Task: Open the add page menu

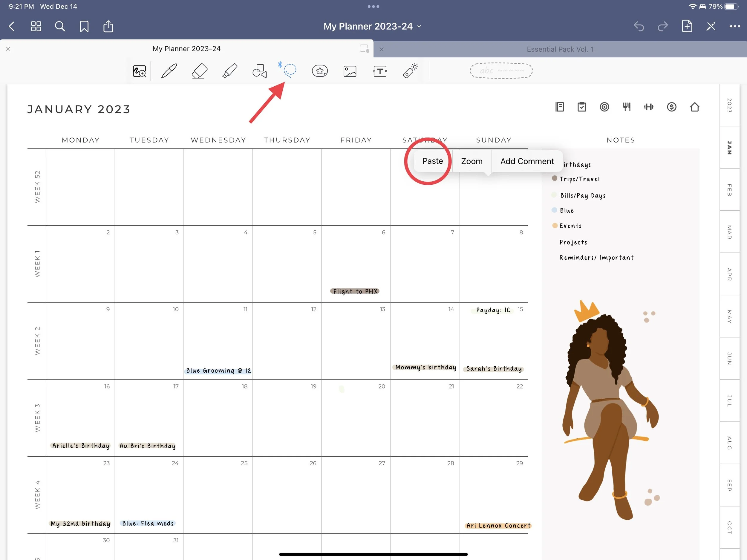Action: [x=687, y=26]
